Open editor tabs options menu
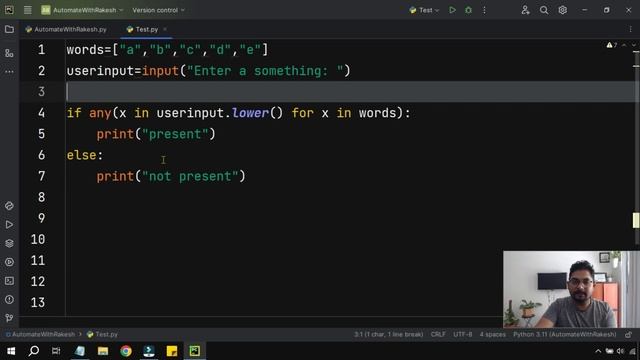This screenshot has height=360, width=640. coord(631,29)
